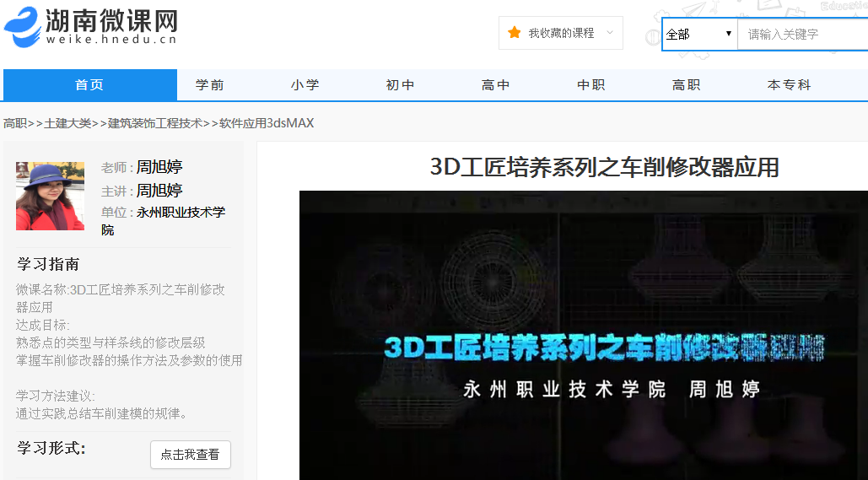Go to the 首页 tab
The width and height of the screenshot is (868, 480).
pos(89,85)
